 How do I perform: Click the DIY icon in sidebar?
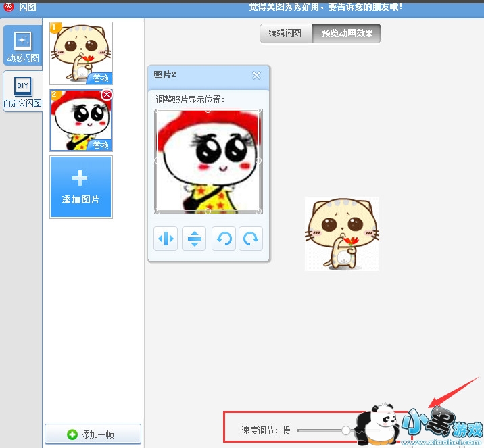(x=23, y=86)
